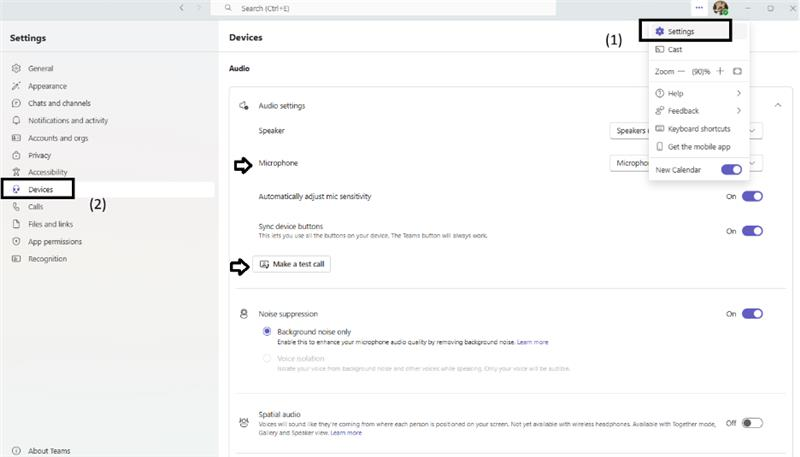800x457 pixels.
Task: Click the Feedback person icon
Action: 660,111
